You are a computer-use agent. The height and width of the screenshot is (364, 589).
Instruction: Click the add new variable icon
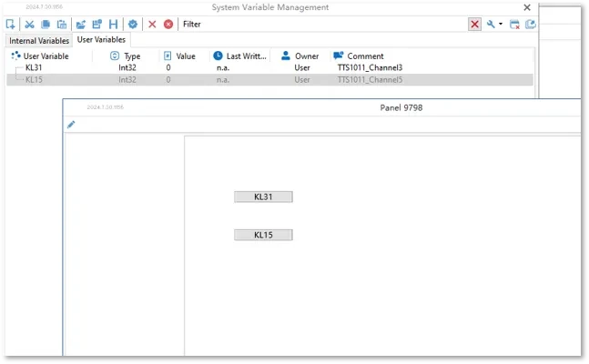point(11,24)
